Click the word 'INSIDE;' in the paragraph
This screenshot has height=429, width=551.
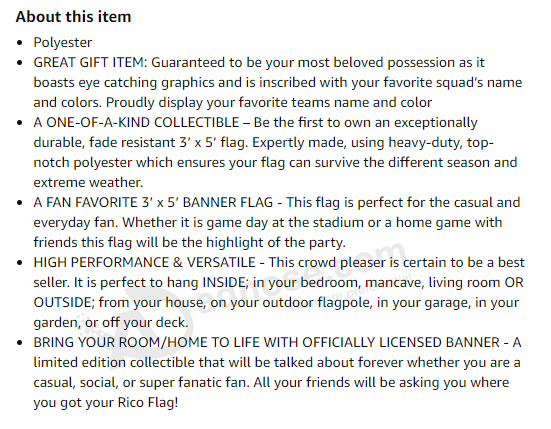[x=226, y=282]
